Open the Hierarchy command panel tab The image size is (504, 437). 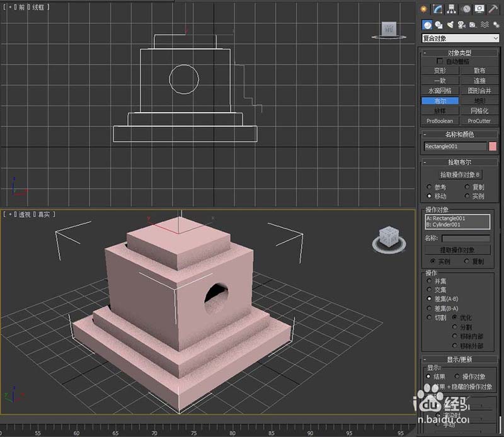pyautogui.click(x=452, y=9)
